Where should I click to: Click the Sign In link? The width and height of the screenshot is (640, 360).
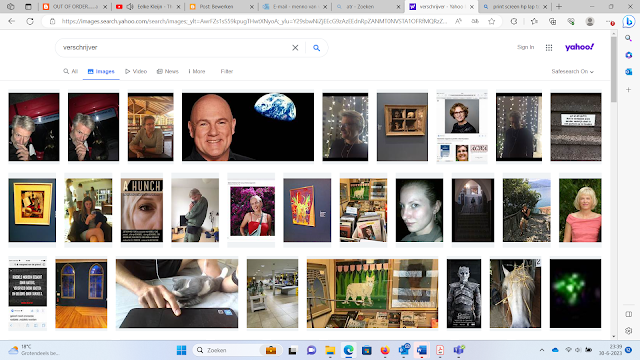tap(525, 47)
